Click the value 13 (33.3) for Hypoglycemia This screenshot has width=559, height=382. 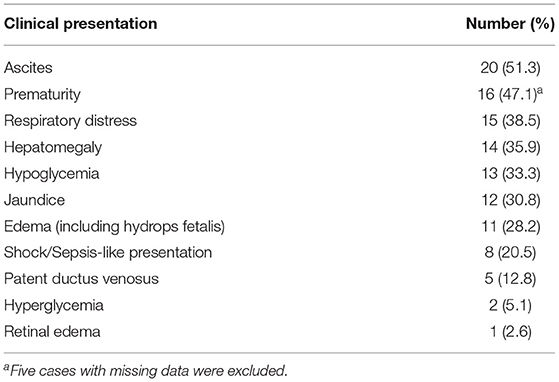(510, 174)
